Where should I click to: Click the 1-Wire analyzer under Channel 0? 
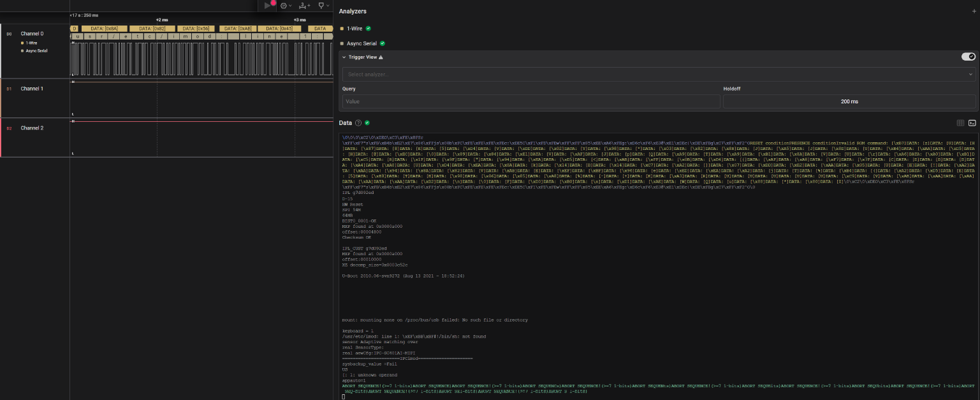click(32, 43)
